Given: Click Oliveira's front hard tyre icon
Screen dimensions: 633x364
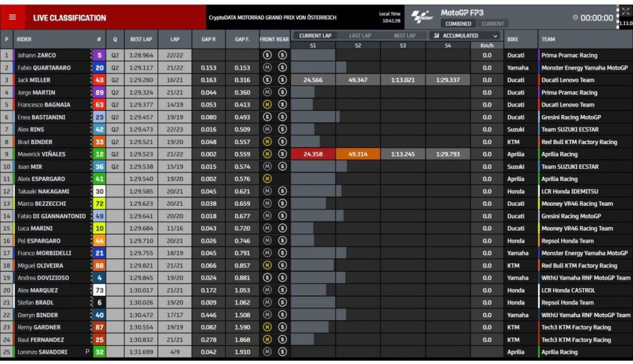Looking at the screenshot, I should point(267,266).
